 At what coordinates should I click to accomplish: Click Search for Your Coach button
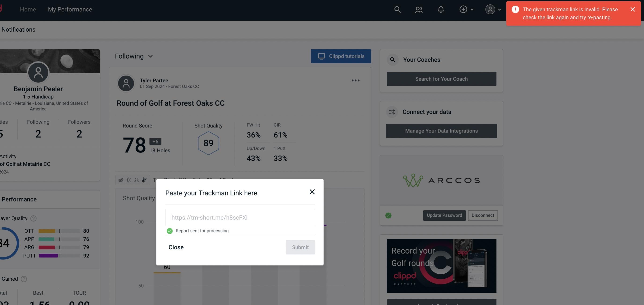coord(442,79)
